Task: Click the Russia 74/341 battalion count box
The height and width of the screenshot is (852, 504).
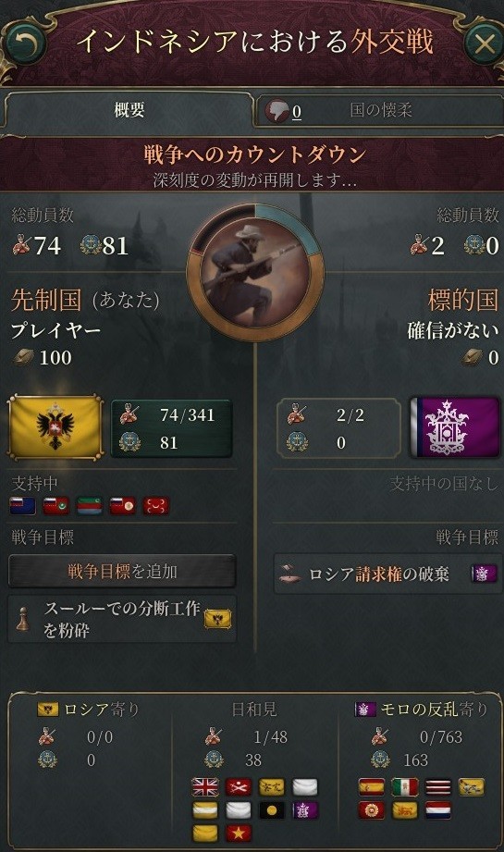Action: (x=172, y=428)
